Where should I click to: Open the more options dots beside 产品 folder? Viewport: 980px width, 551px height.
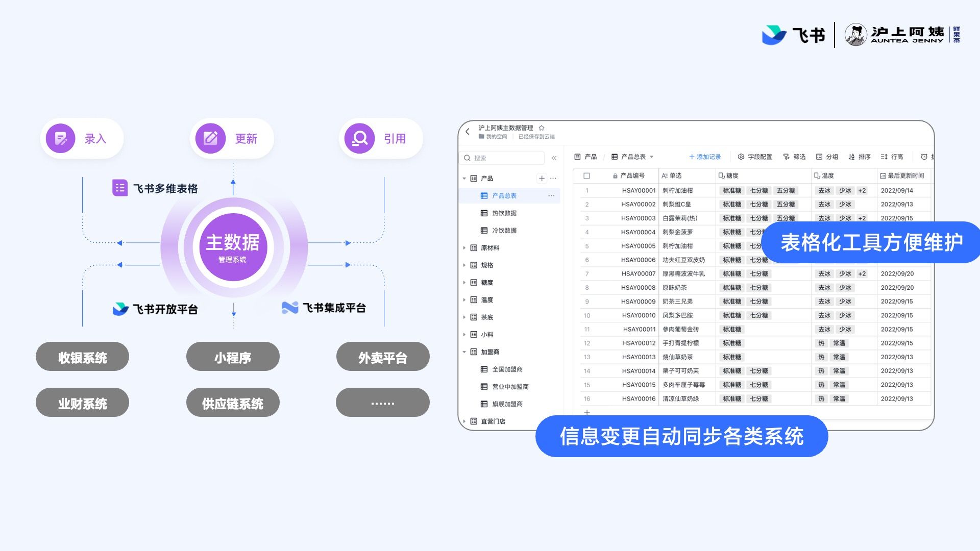point(553,179)
